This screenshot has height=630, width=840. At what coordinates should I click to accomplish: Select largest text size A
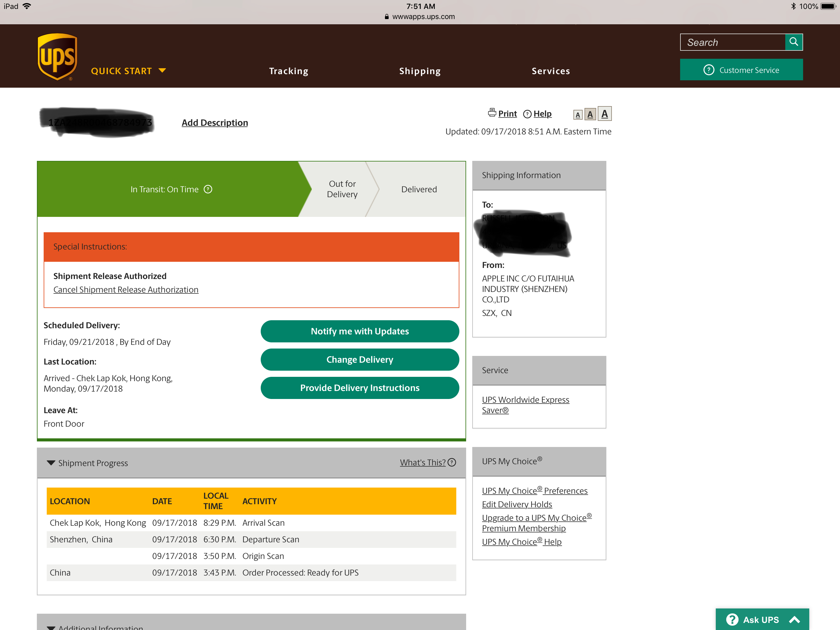(604, 114)
